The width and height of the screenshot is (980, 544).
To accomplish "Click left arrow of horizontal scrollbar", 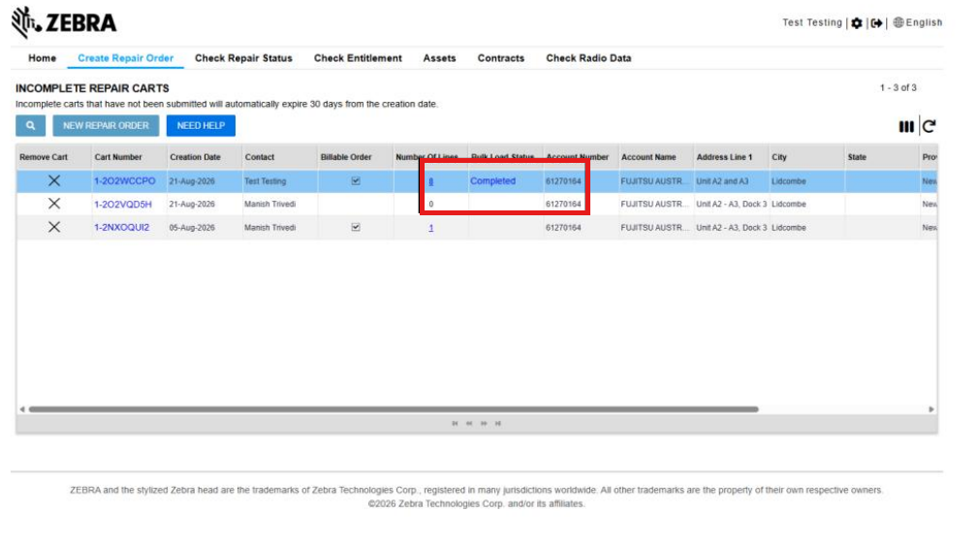I will [22, 409].
